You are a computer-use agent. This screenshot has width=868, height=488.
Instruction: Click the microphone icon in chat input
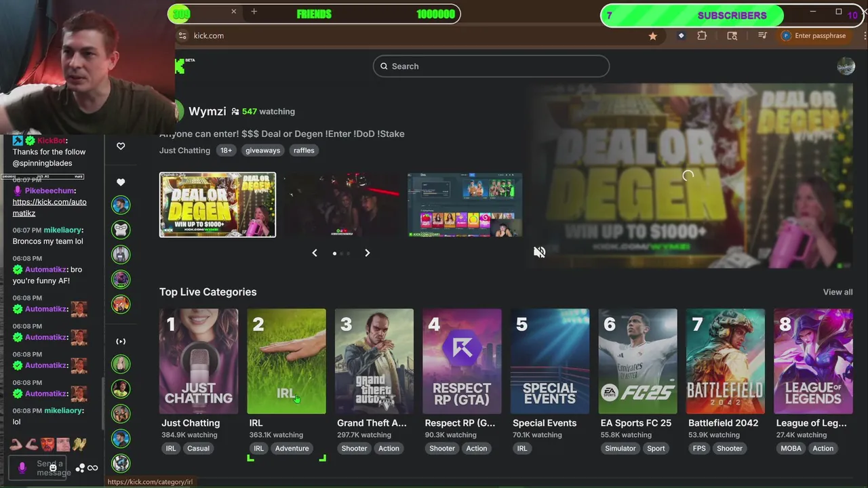[22, 468]
